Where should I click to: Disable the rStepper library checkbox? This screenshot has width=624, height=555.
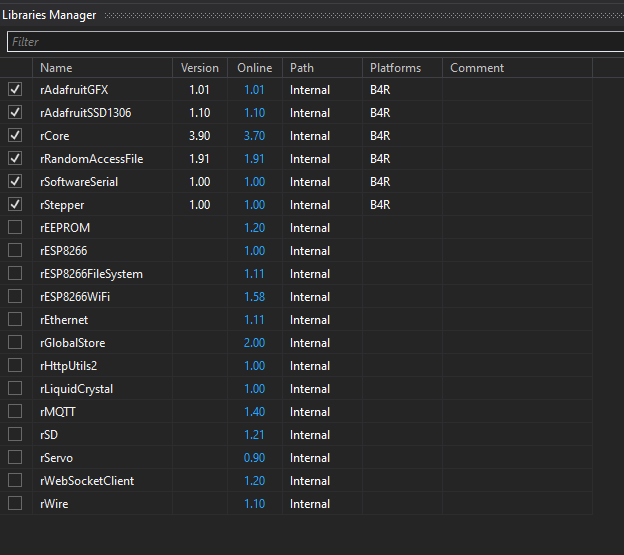pyautogui.click(x=15, y=205)
